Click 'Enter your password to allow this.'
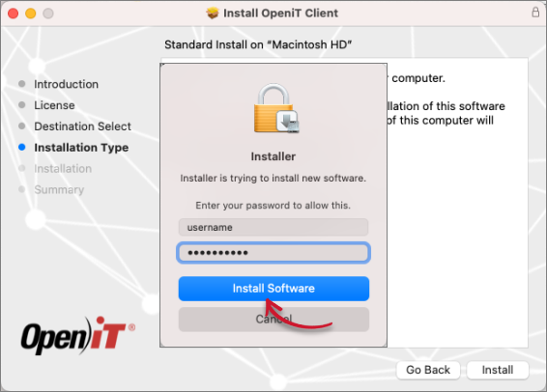The height and width of the screenshot is (392, 547). tap(273, 206)
